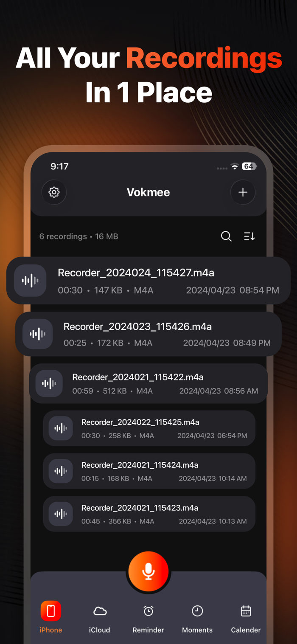
Task: Open recording Recorder_2024021_115424.m4a
Action: click(x=149, y=471)
